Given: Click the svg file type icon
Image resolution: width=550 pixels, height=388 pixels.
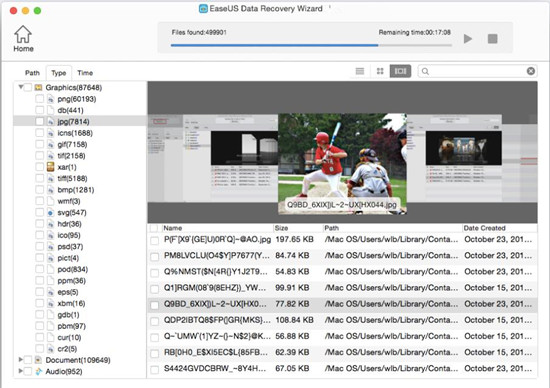Looking at the screenshot, I should point(51,213).
